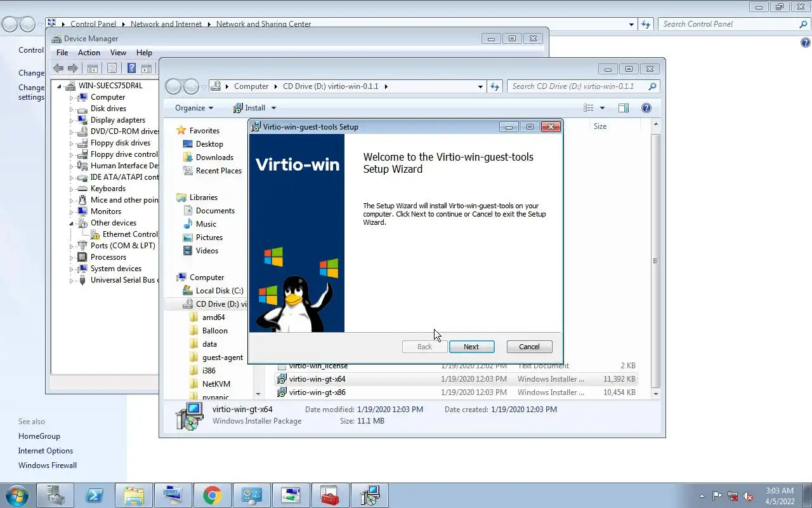
Task: Open PowerShell from taskbar
Action: 95,495
